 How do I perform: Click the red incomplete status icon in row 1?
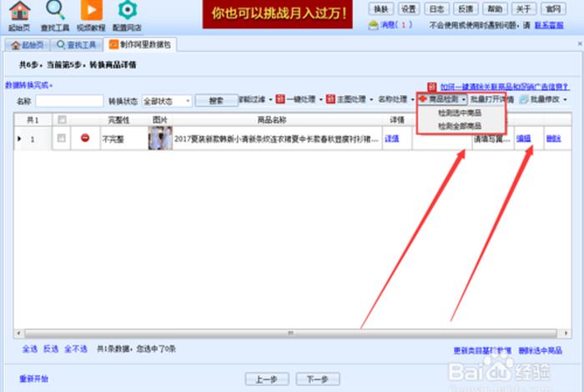click(85, 138)
